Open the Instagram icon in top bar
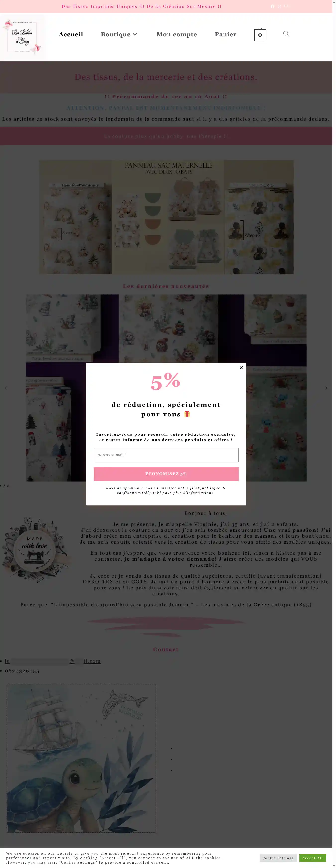The width and height of the screenshot is (336, 868). coord(279,6)
